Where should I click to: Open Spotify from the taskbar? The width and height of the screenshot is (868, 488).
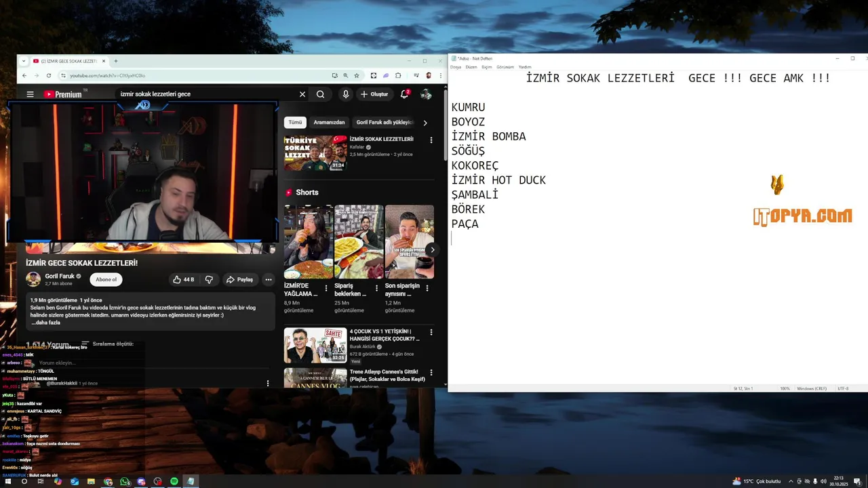click(x=174, y=481)
